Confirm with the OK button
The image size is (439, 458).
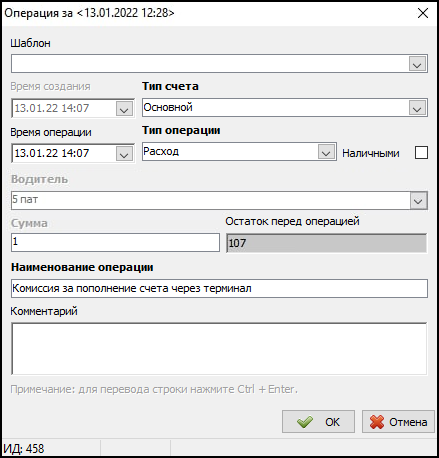click(x=318, y=422)
